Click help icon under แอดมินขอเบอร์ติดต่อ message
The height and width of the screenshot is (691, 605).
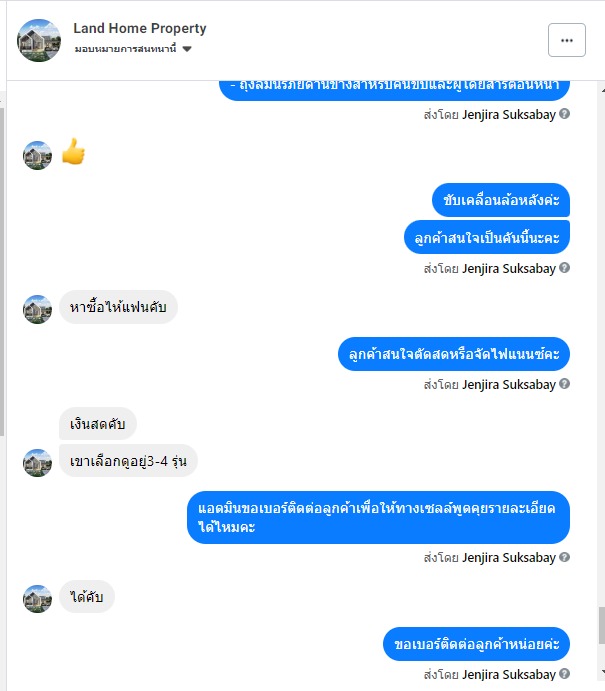click(564, 557)
